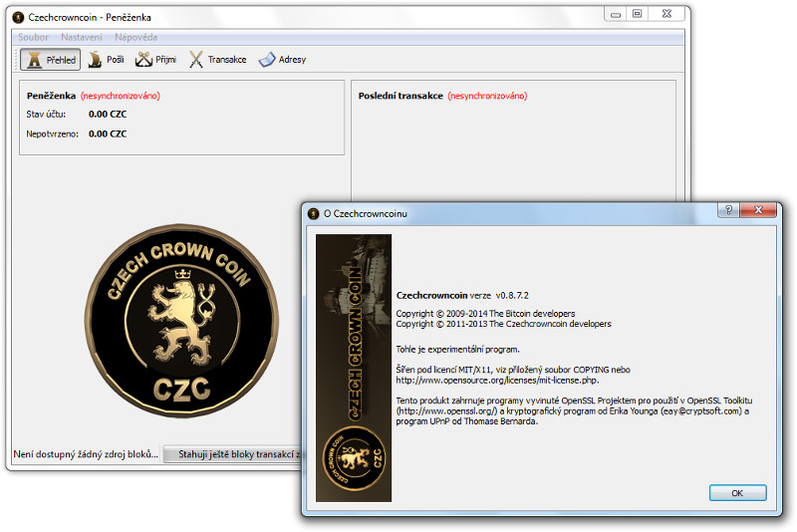Screen dimensions: 797x532
Task: Click the help question-mark button in dialog
Action: [x=729, y=210]
